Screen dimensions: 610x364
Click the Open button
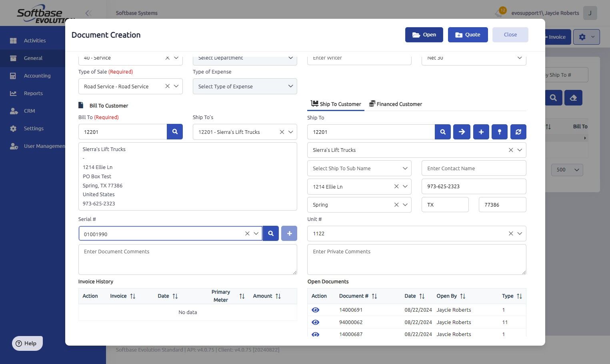(424, 35)
